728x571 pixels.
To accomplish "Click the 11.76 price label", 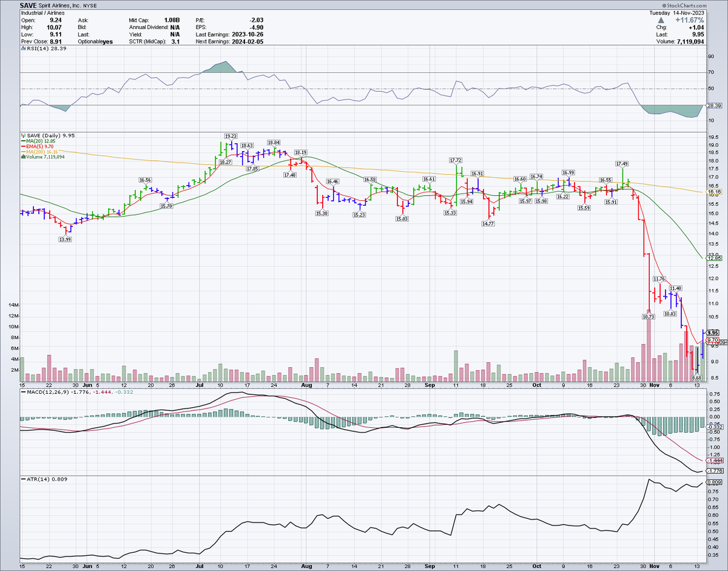I will [x=659, y=279].
